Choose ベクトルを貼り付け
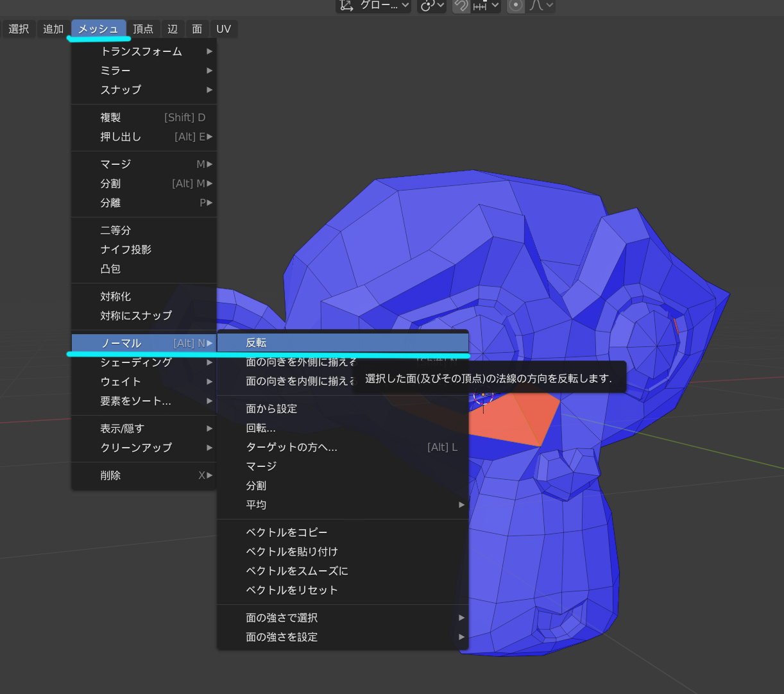 click(x=343, y=552)
